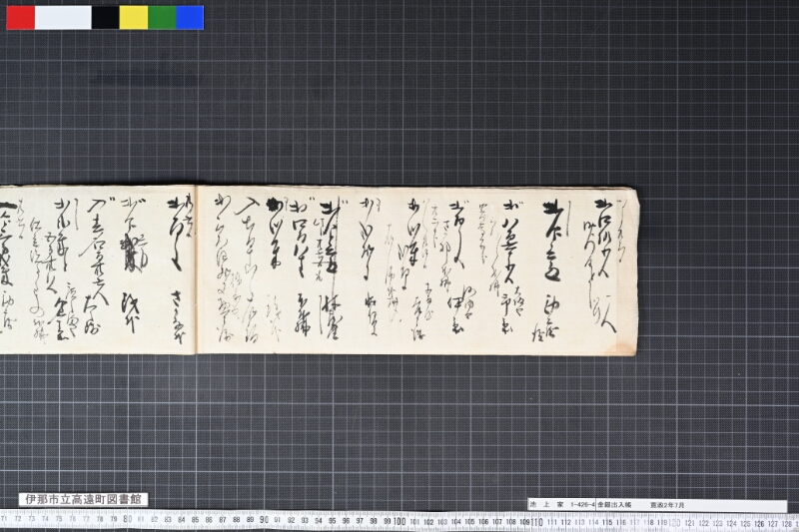Click the 伊那市立高遠町図書館 label
Screen dimensions: 799x532
83,499
